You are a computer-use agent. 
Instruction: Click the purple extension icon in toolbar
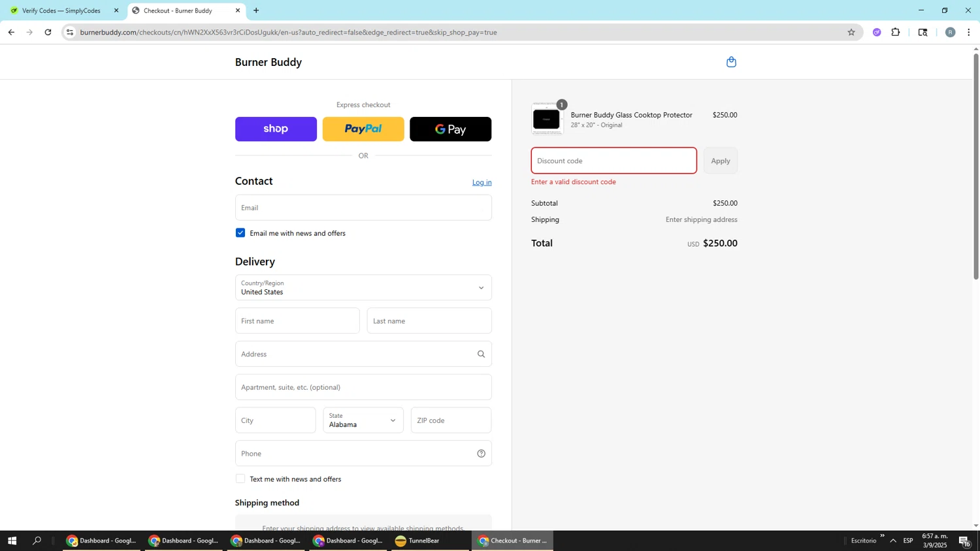click(877, 32)
